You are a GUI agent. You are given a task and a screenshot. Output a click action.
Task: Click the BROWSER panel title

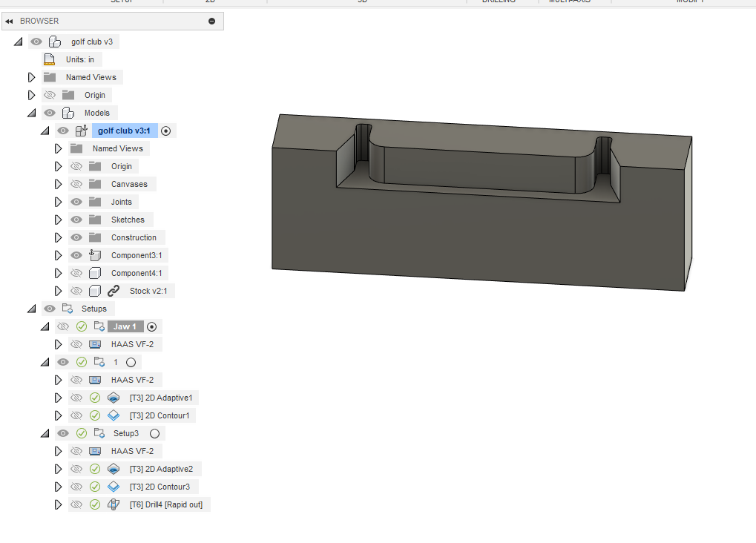(39, 22)
